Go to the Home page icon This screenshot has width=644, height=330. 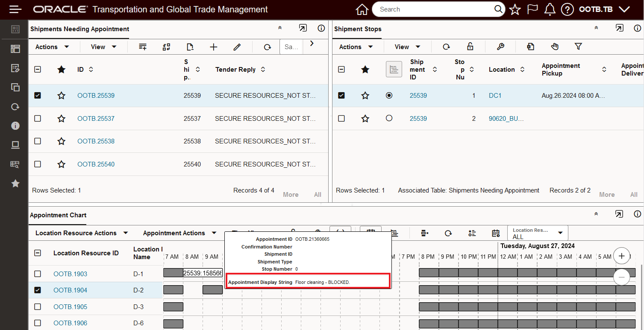[x=362, y=9]
